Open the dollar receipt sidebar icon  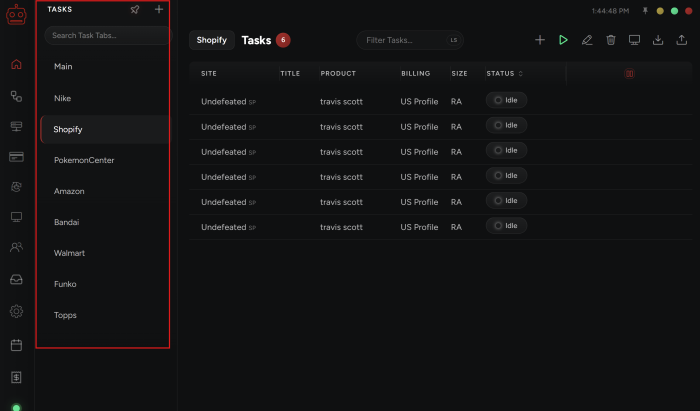tap(16, 378)
